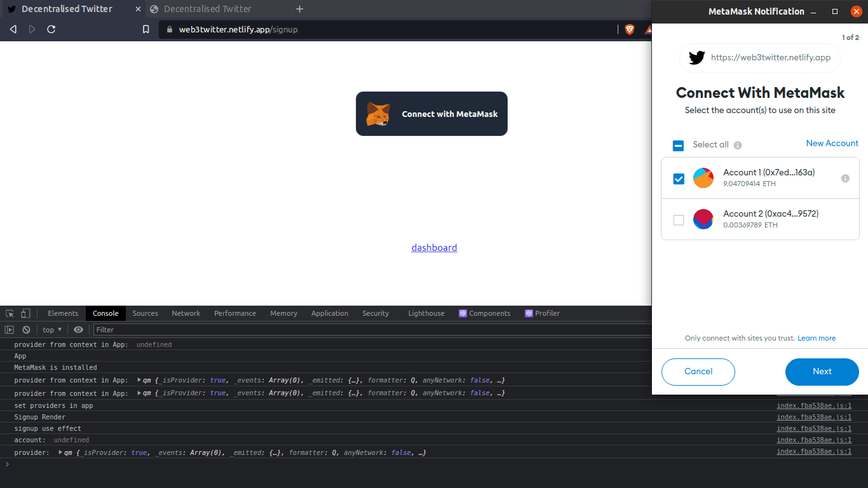This screenshot has width=868, height=488.
Task: Open the Application tab
Action: tap(330, 313)
